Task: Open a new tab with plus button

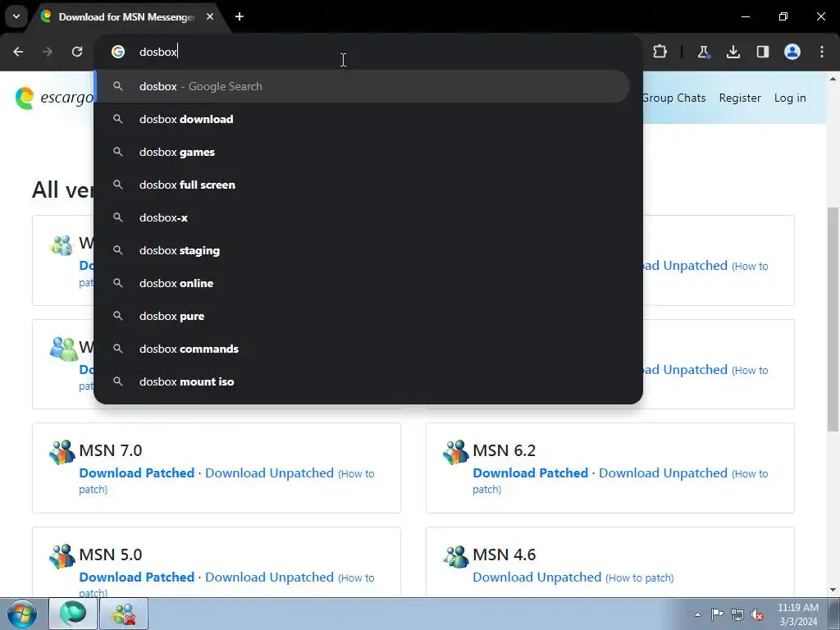Action: [240, 16]
